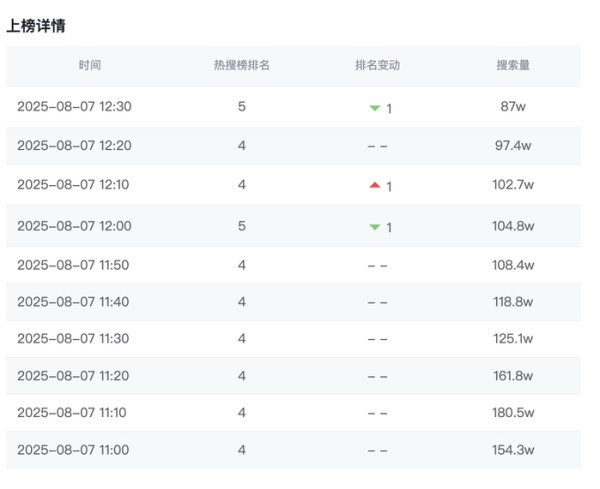Click the 87w search volume value

[514, 107]
